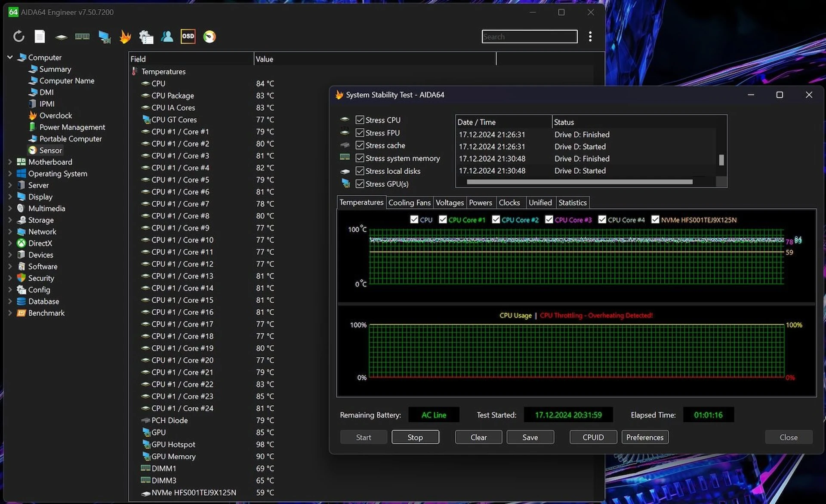The height and width of the screenshot is (504, 826).
Task: Hide NVMe HFS001TEJ9X125N graph line
Action: [x=655, y=220]
